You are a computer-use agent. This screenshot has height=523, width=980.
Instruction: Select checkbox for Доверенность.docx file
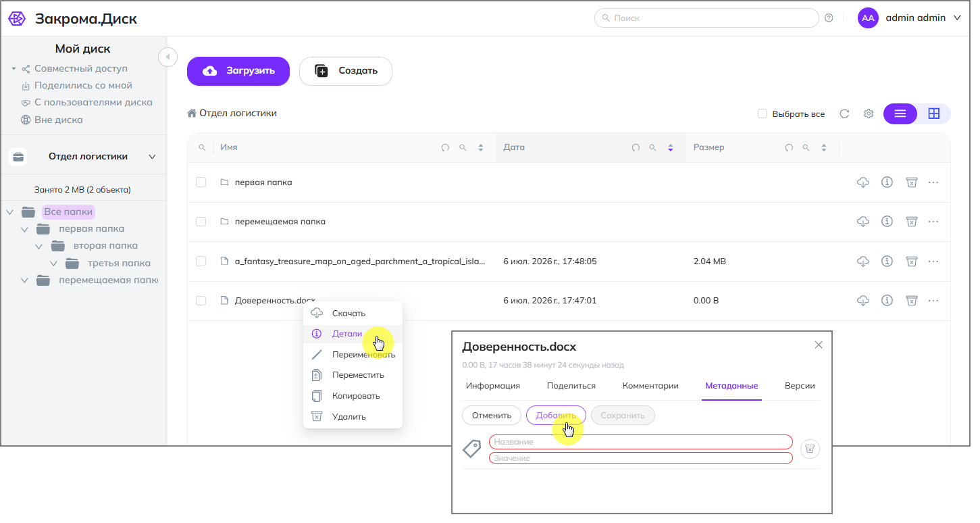pos(201,301)
